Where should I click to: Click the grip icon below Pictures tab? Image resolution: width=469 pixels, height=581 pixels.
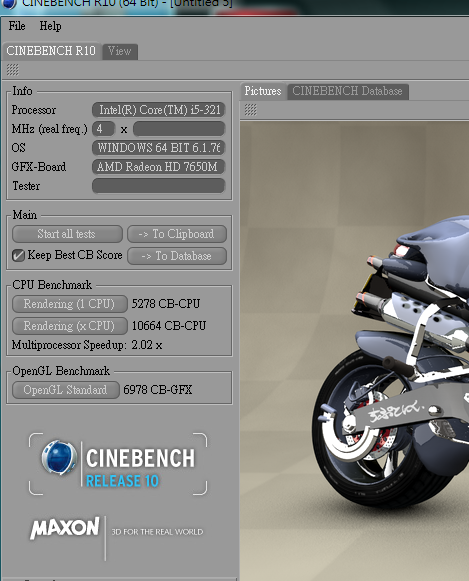tap(250, 110)
